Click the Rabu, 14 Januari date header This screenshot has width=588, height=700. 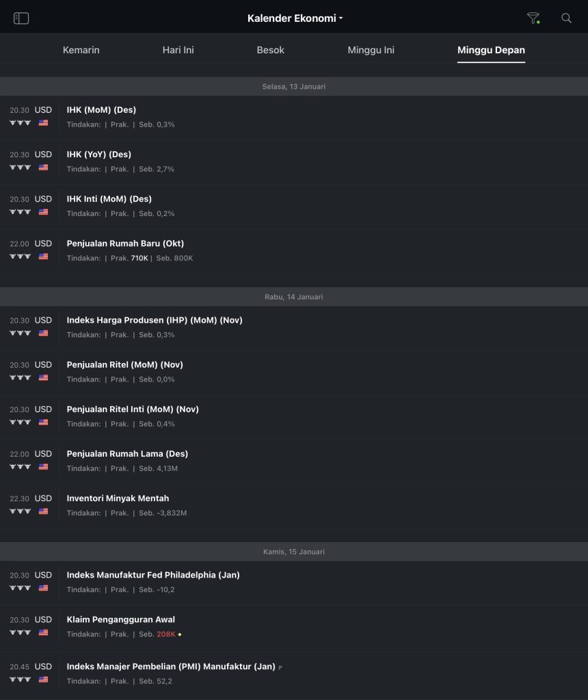294,297
